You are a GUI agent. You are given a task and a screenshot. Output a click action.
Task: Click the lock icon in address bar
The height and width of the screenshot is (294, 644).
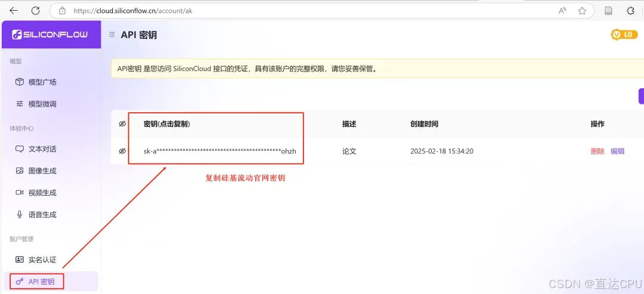(x=62, y=11)
